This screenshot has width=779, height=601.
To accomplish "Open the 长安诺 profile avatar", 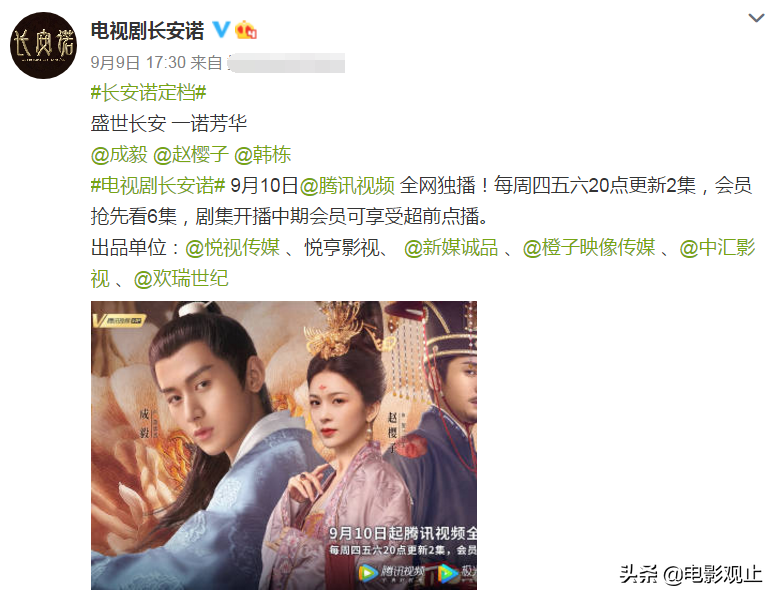I will (x=44, y=45).
